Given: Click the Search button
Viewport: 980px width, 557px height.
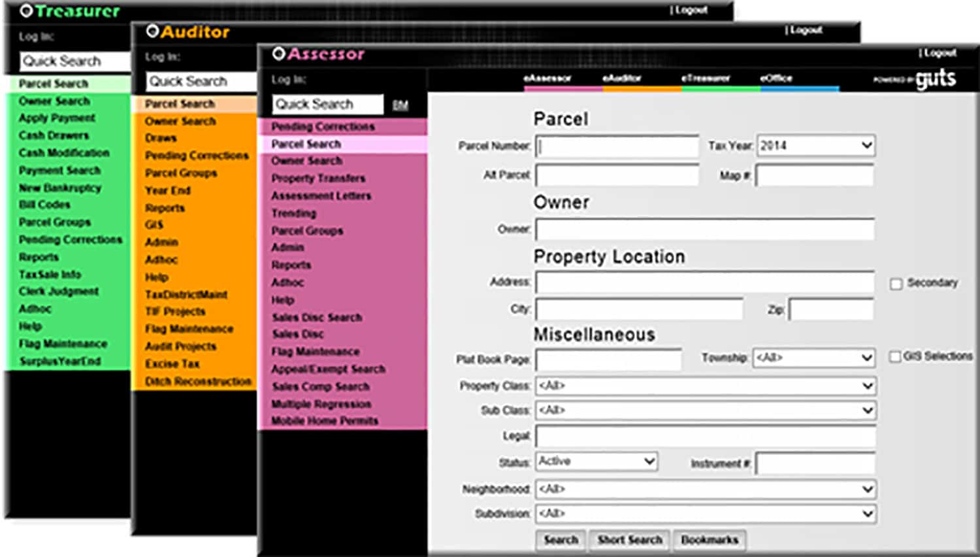Looking at the screenshot, I should tap(561, 540).
